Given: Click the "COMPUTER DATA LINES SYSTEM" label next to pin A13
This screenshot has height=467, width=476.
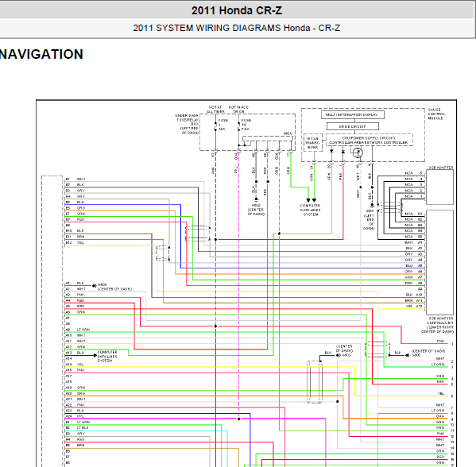Looking at the screenshot, I should pos(106,357).
